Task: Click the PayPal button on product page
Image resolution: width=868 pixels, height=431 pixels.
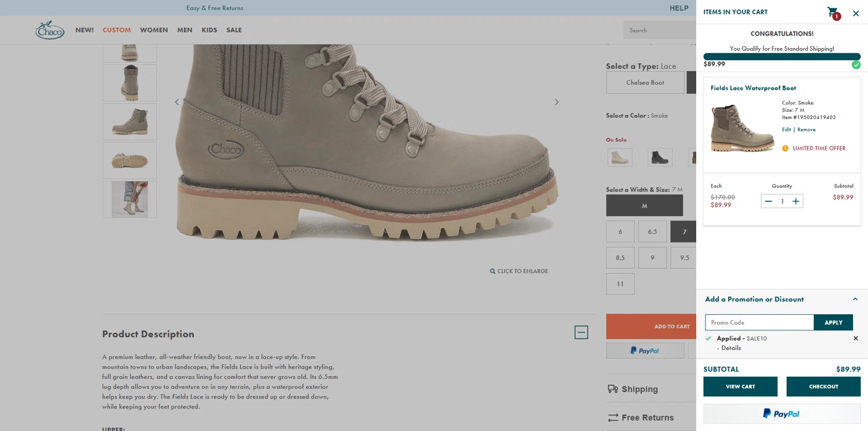Action: point(645,351)
